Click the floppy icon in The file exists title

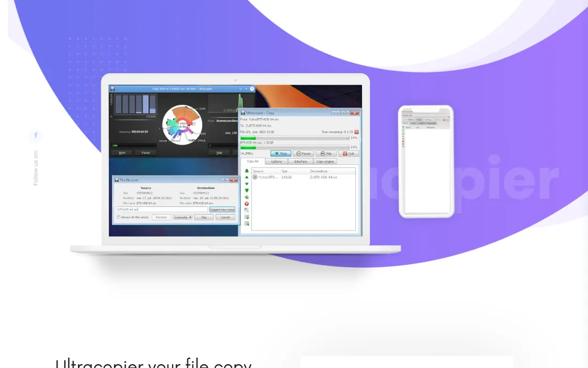(x=117, y=180)
